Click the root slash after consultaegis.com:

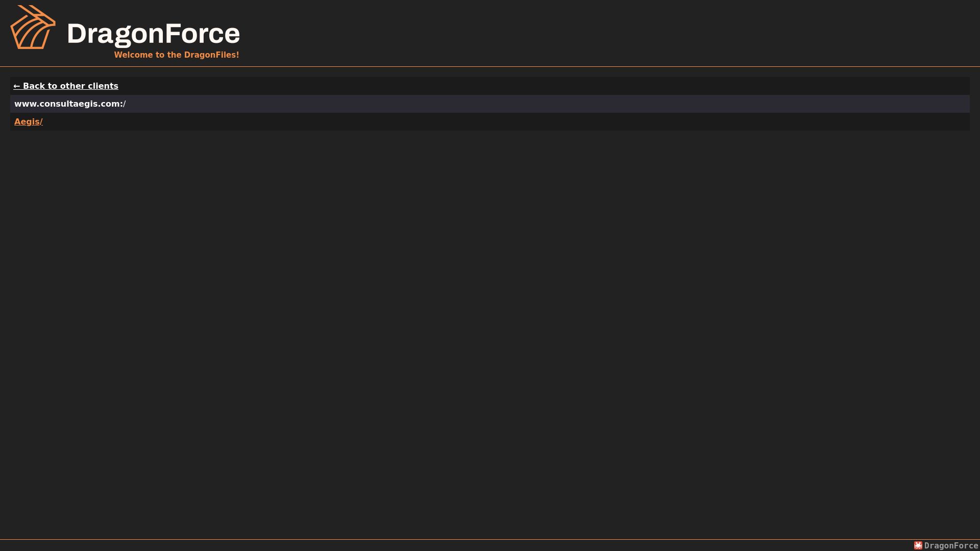pyautogui.click(x=125, y=104)
